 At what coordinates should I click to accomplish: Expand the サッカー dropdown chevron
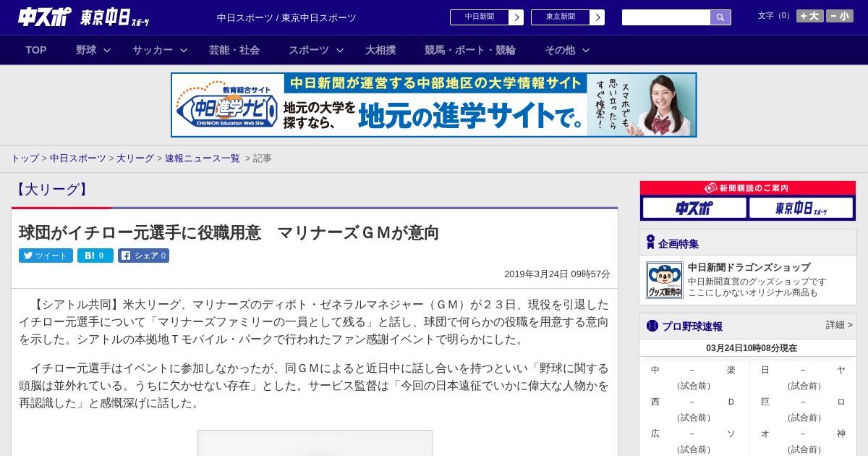[x=184, y=50]
